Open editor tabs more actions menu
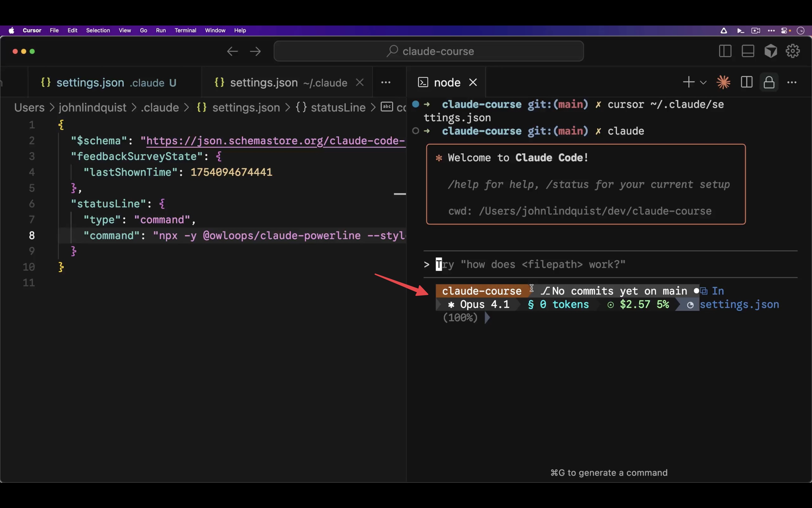812x508 pixels. point(386,82)
